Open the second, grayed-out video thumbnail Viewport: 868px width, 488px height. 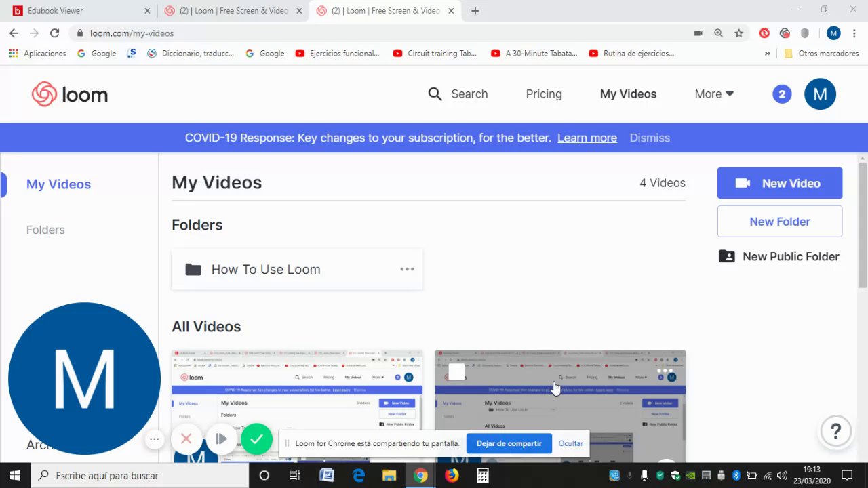pos(560,405)
